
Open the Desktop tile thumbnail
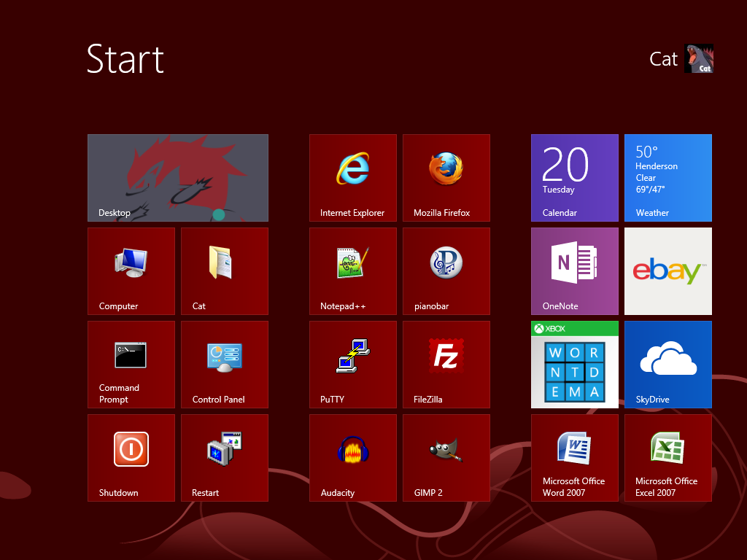pos(177,177)
